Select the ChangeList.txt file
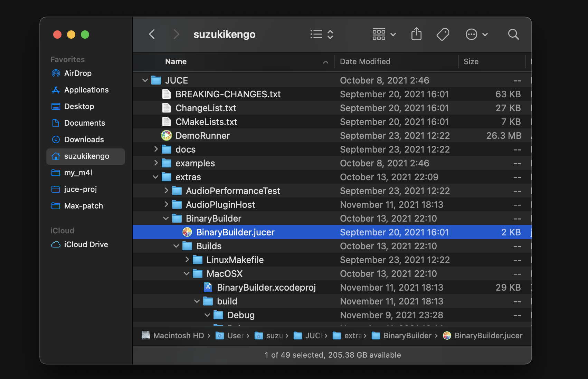The image size is (588, 379). (332, 108)
